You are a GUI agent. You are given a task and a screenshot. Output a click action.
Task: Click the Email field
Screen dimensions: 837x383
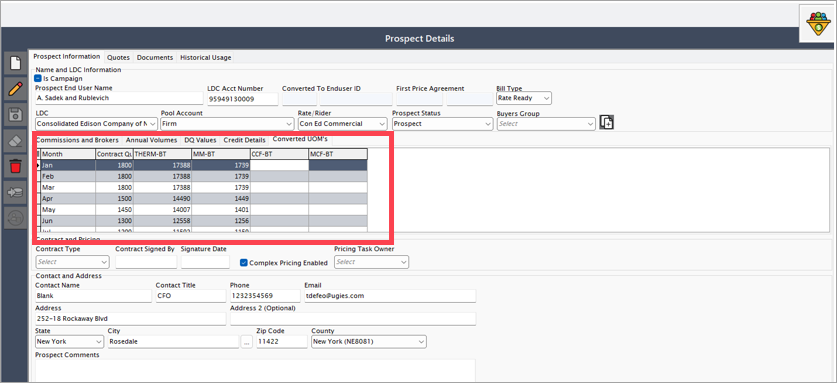pyautogui.click(x=390, y=296)
